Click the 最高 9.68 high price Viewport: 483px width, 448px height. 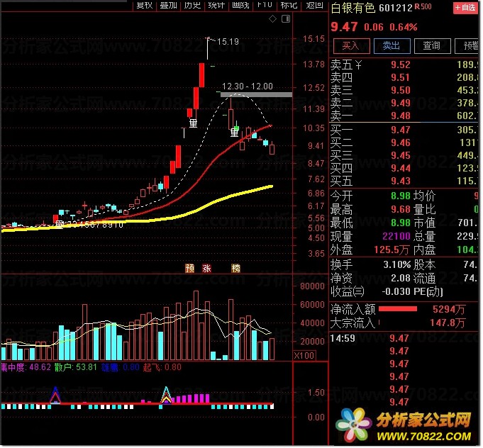tap(401, 210)
